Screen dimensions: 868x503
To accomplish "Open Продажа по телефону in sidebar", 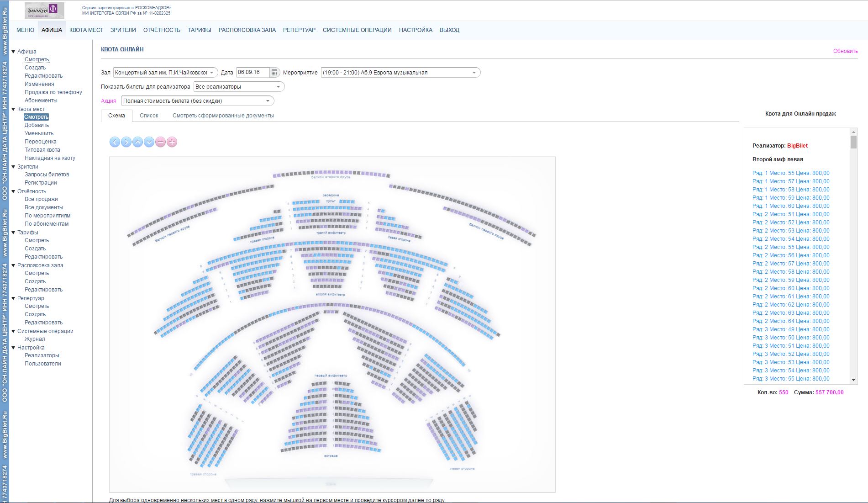I will (x=53, y=92).
